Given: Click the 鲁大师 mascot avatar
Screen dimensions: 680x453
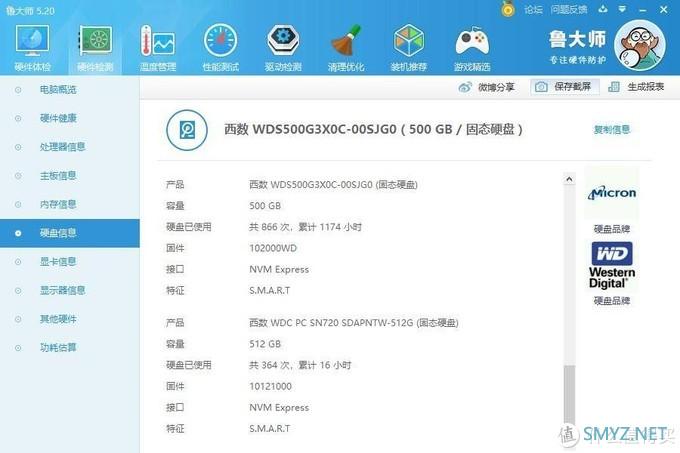Looking at the screenshot, I should pyautogui.click(x=640, y=45).
